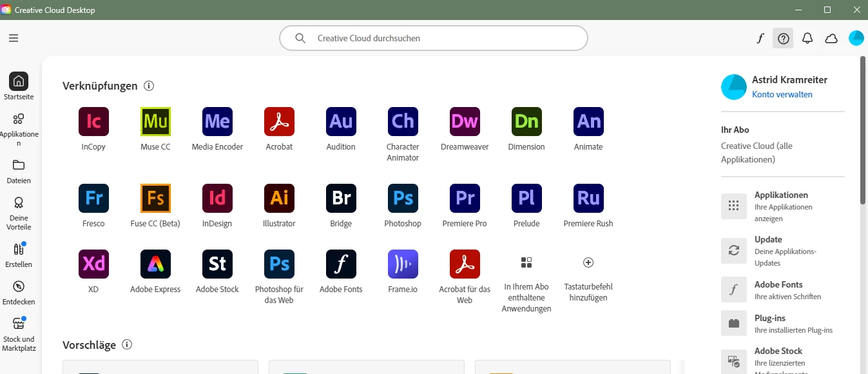Open fonts icon in top bar
Viewport: 868px width, 374px height.
(760, 38)
